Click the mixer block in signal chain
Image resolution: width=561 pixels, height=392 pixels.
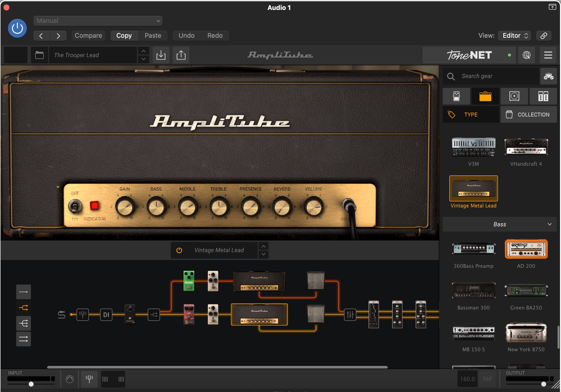click(350, 315)
